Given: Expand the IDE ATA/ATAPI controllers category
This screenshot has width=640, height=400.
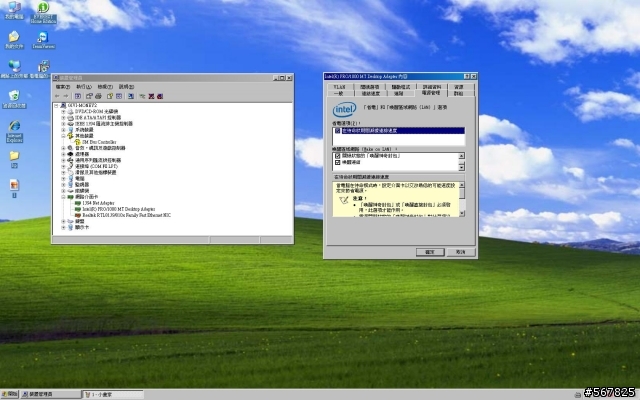Looking at the screenshot, I should point(63,118).
